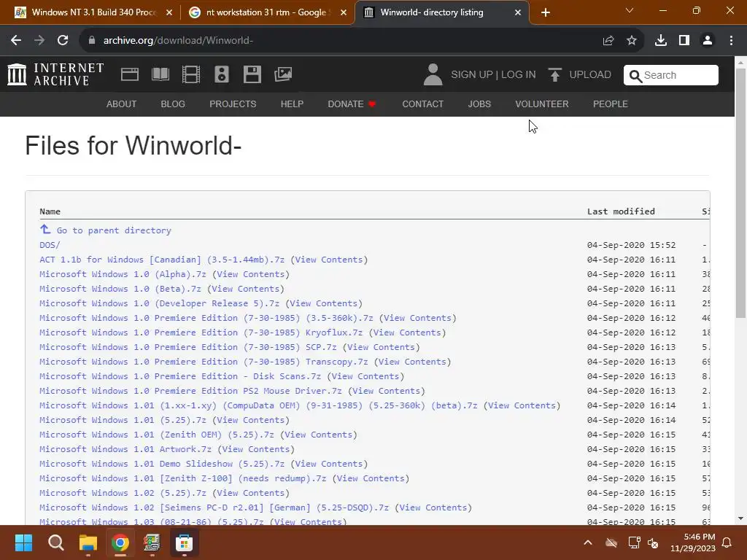Open the VOLUNTEER menu item
This screenshot has height=560, width=747.
click(x=542, y=104)
